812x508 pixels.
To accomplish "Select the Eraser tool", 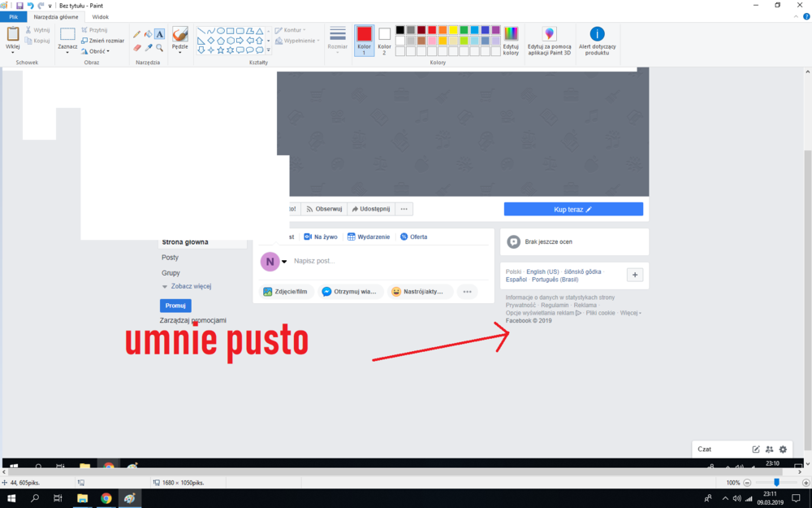I will click(x=136, y=47).
